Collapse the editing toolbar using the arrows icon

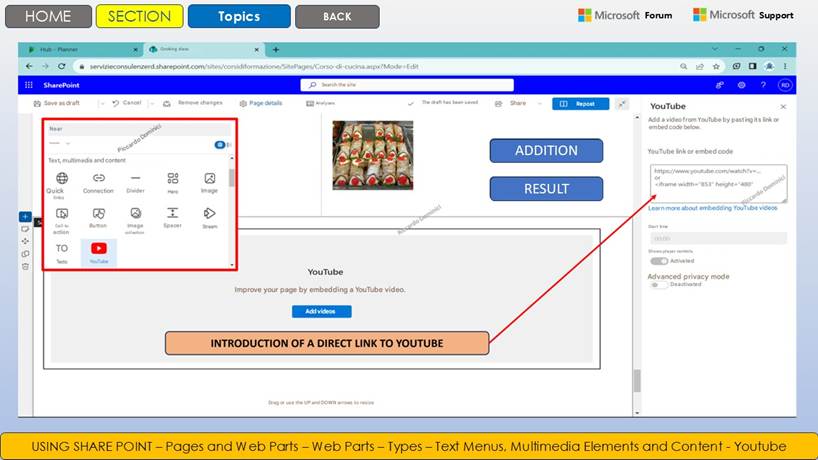622,104
